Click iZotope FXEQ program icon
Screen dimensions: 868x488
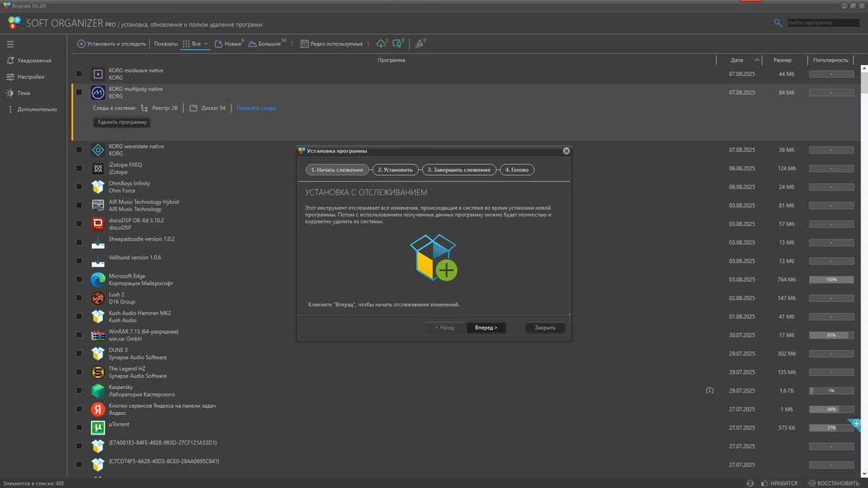(x=98, y=168)
